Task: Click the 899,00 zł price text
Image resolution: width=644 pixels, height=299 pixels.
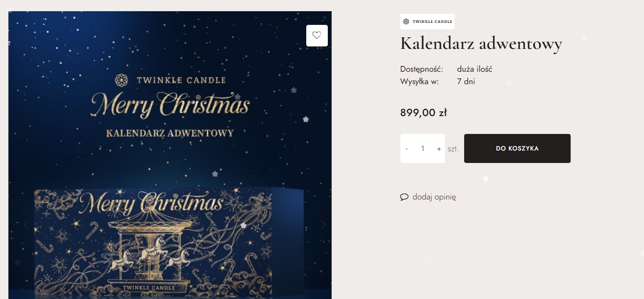Action: (x=423, y=112)
